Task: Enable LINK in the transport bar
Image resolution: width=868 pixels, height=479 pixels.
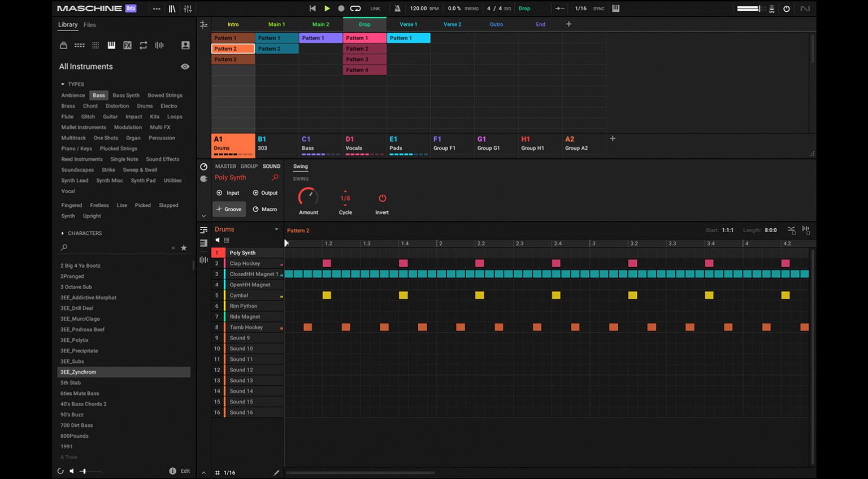Action: pyautogui.click(x=376, y=8)
